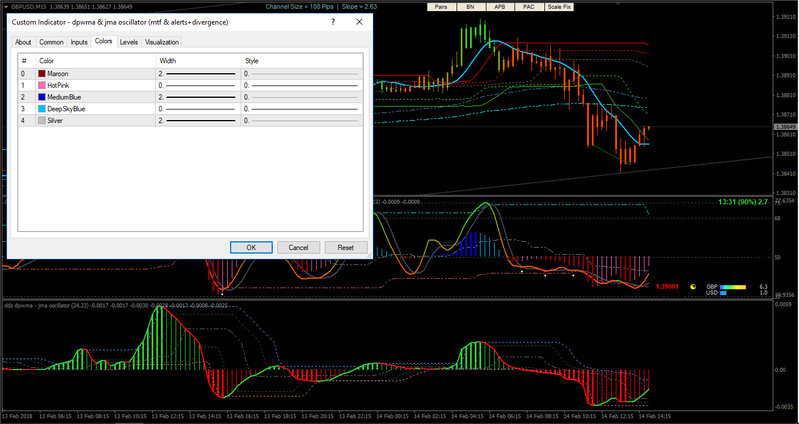Click the Pairs button on chart

pyautogui.click(x=441, y=6)
